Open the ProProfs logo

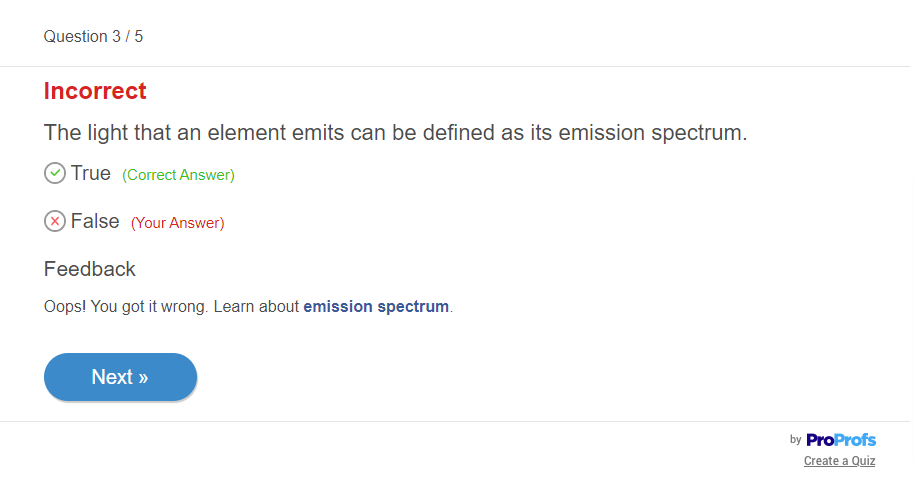840,440
